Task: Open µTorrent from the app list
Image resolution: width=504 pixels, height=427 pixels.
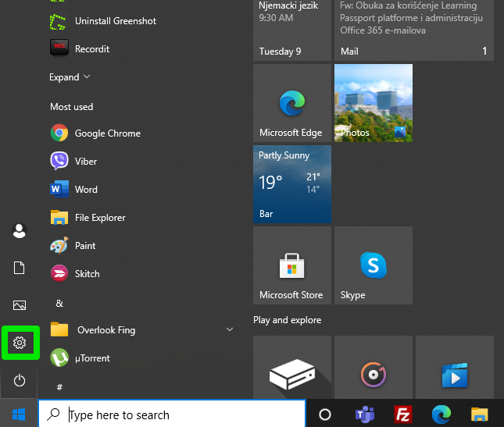Action: click(x=80, y=358)
